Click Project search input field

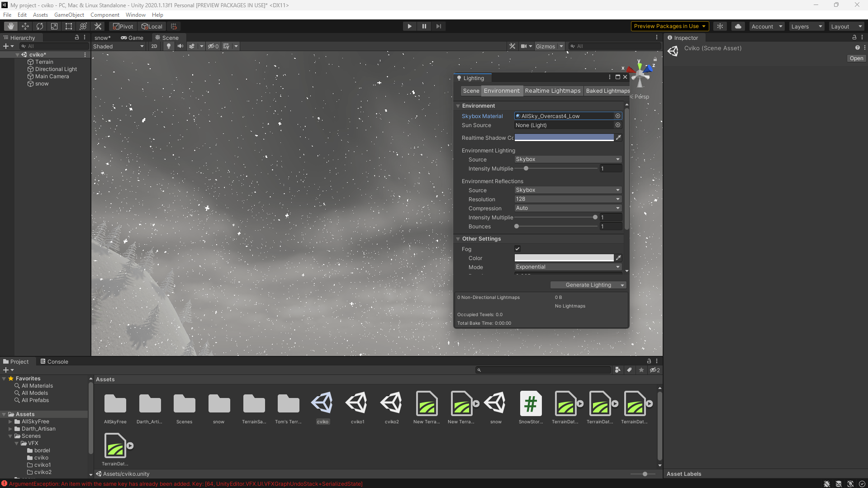543,370
